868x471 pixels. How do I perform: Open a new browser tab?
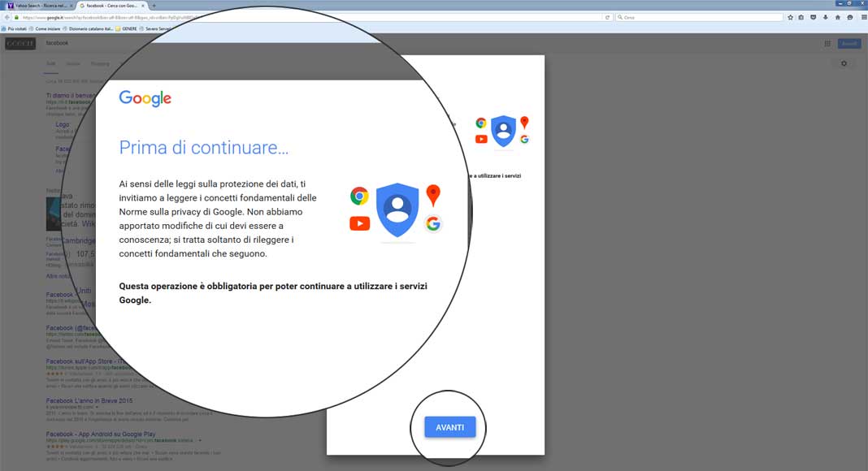tap(154, 6)
